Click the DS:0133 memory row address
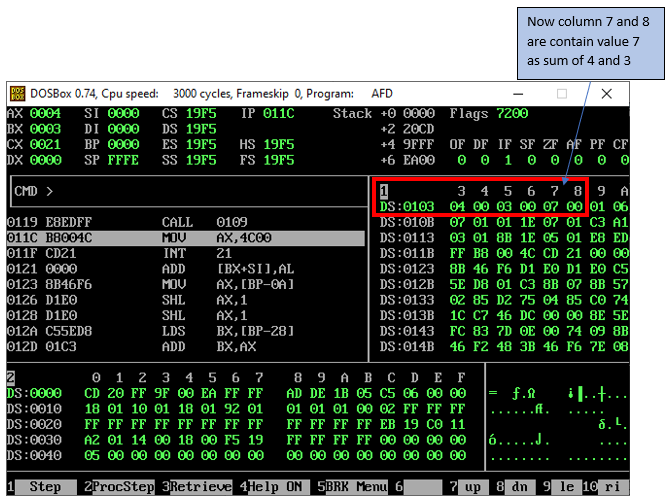 pyautogui.click(x=407, y=300)
